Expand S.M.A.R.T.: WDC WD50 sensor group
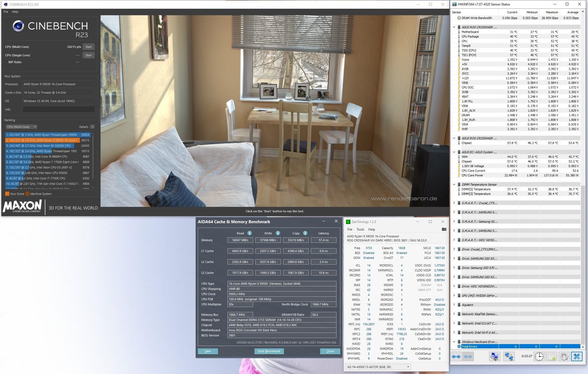This screenshot has width=588, height=374. coord(454,240)
